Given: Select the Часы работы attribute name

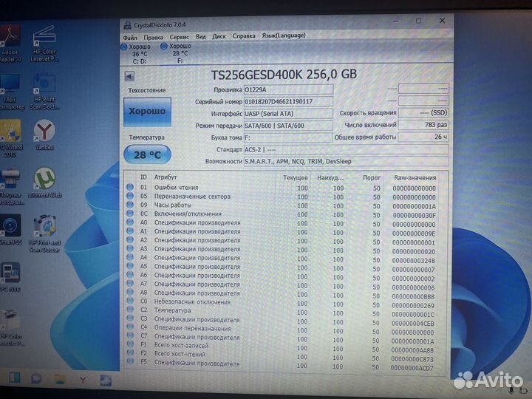Looking at the screenshot, I should point(173,205).
